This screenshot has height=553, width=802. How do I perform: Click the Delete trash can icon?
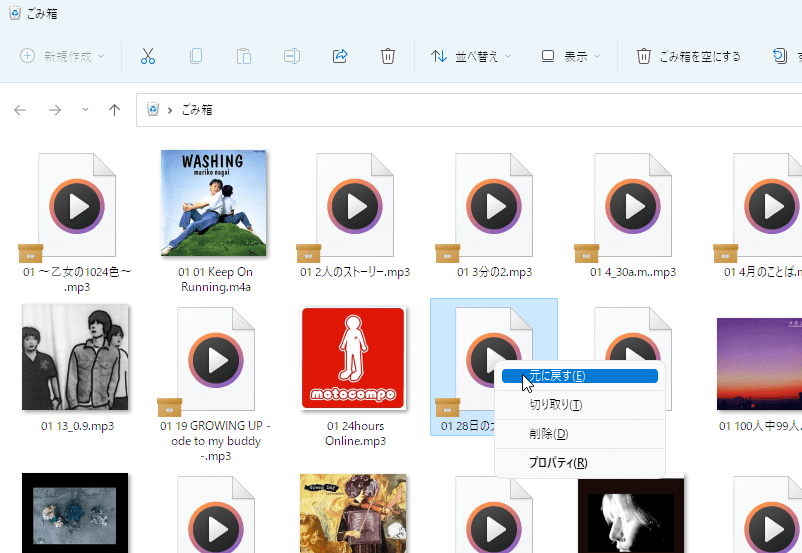tap(388, 56)
